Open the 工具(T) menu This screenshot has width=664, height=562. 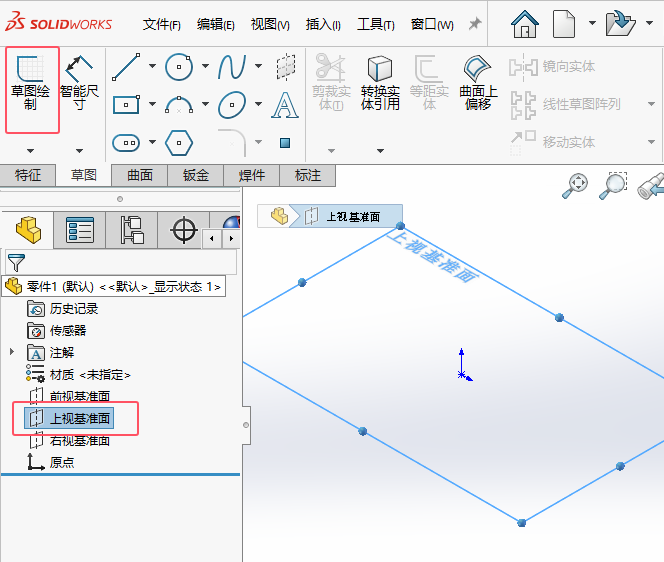(x=376, y=25)
